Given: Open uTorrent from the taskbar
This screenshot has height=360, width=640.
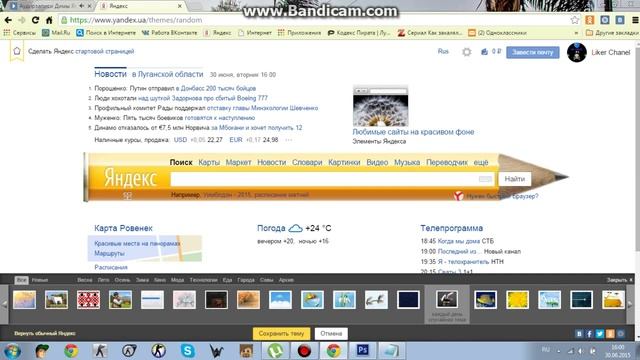Looking at the screenshot, I should point(276,351).
